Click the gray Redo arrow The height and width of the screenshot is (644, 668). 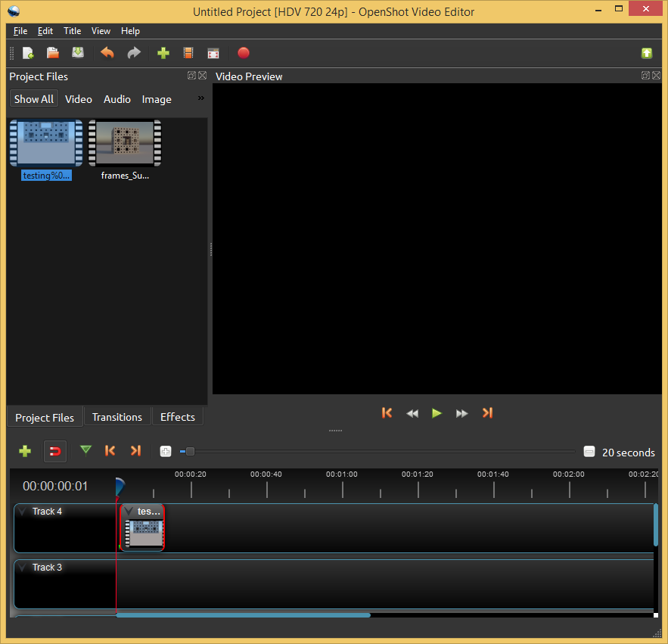point(134,53)
